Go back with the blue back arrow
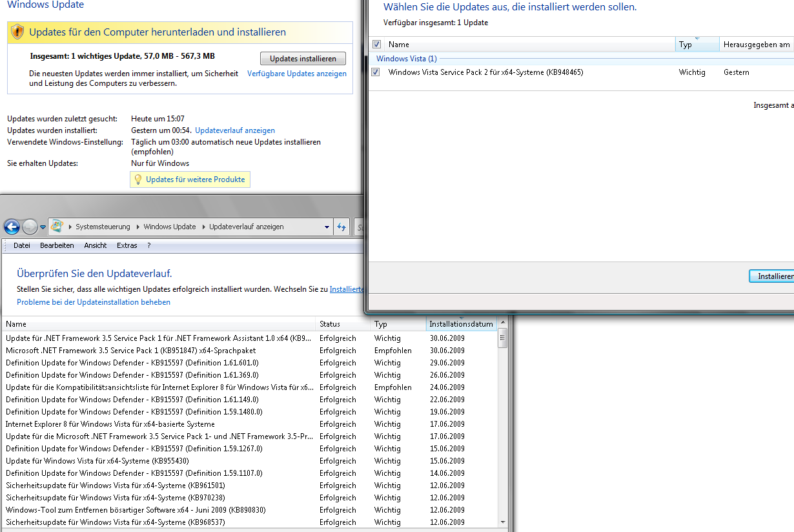Image resolution: width=794 pixels, height=532 pixels. point(12,227)
